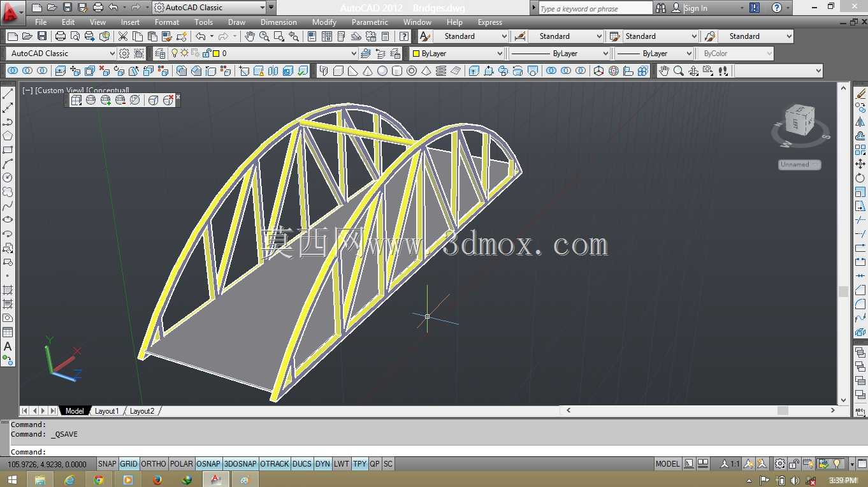Open the Multileader Style Standard dropdown
The image size is (868, 487).
coord(756,36)
